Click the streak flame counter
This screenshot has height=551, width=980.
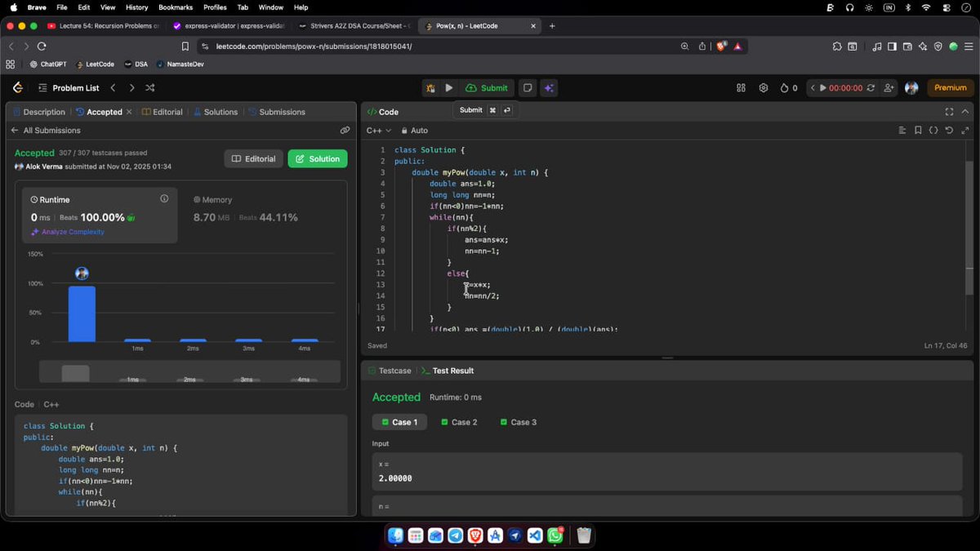pyautogui.click(x=789, y=87)
